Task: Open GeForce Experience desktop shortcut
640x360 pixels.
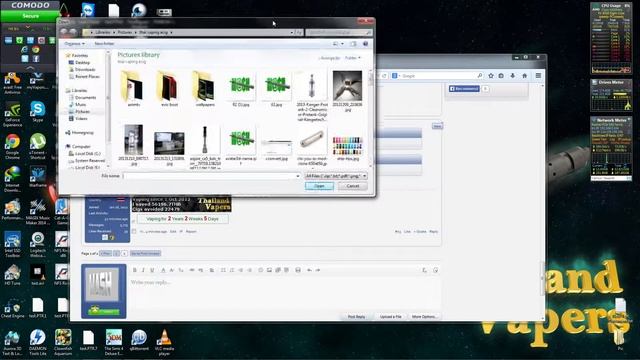Action: coord(13,114)
